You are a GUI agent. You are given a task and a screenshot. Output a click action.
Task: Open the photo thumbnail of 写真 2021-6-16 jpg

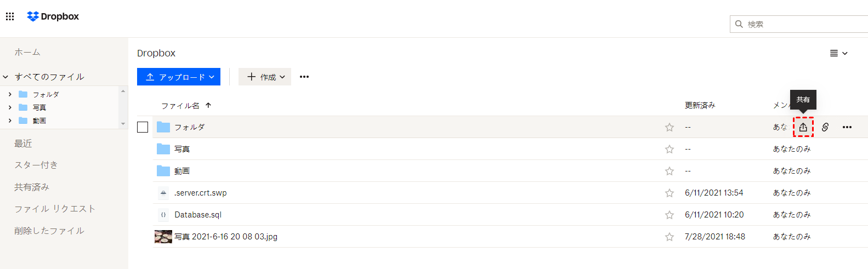163,237
